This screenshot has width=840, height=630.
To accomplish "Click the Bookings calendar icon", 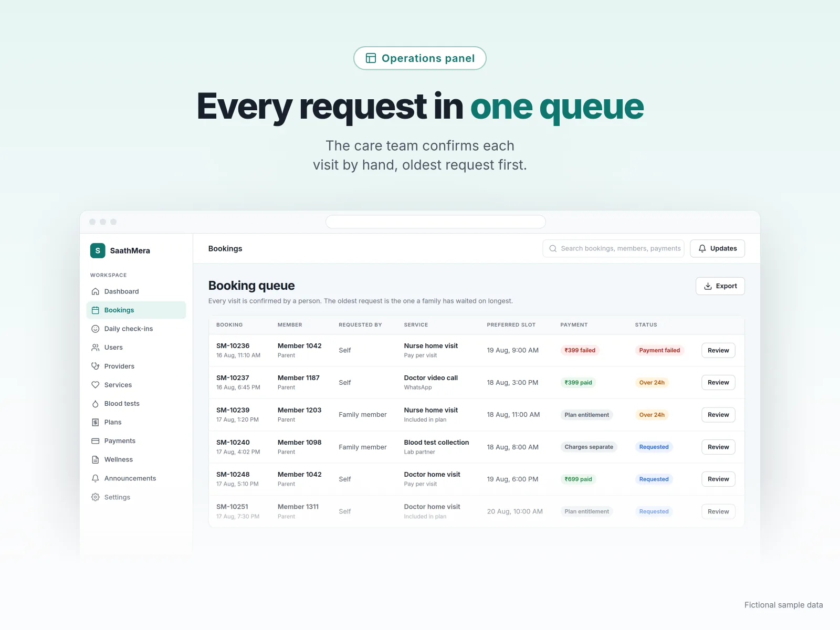I will coord(95,310).
